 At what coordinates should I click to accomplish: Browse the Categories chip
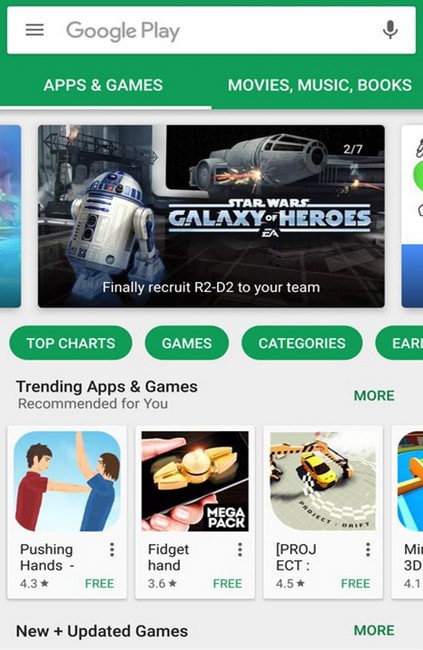click(x=302, y=343)
